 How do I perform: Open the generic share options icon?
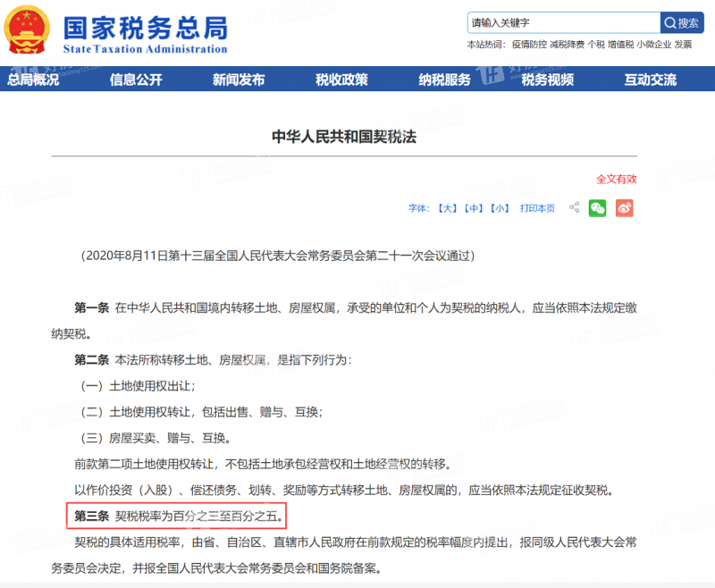pyautogui.click(x=573, y=207)
